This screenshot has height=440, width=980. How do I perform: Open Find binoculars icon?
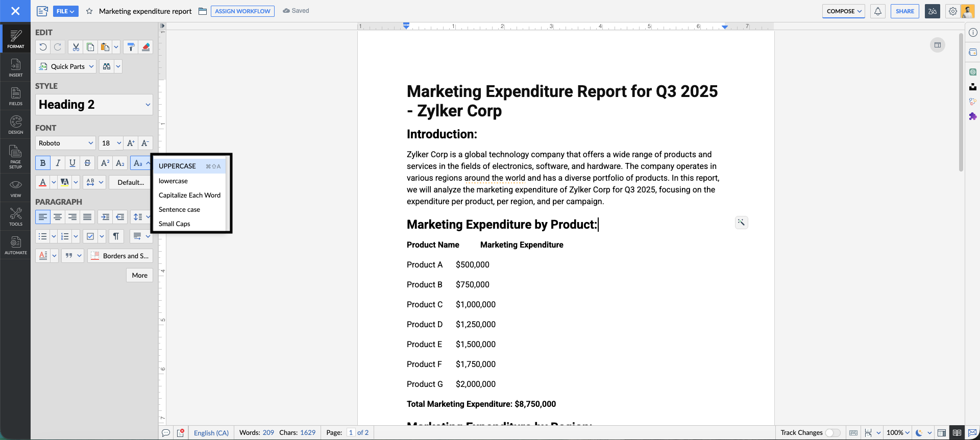pos(106,66)
